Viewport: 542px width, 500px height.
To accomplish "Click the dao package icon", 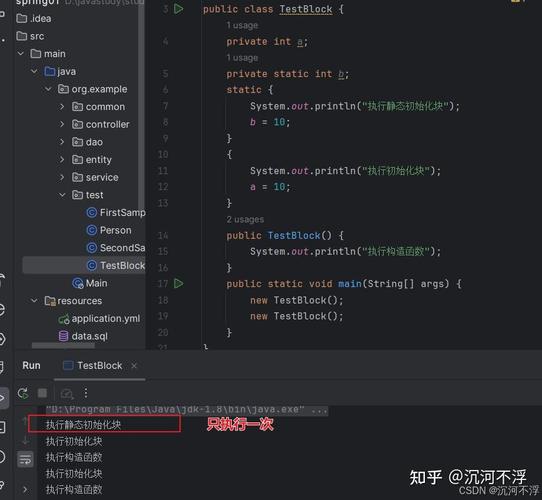I will (77, 142).
